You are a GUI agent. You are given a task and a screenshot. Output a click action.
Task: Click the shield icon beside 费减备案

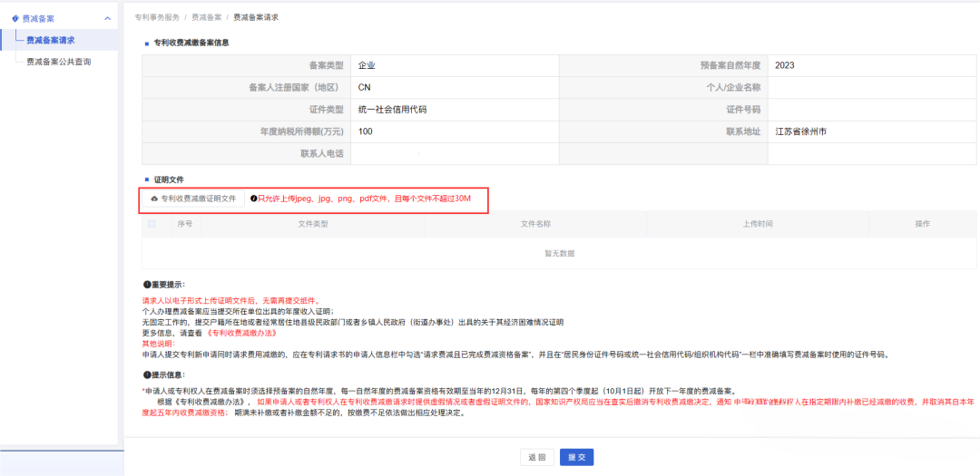pos(15,18)
